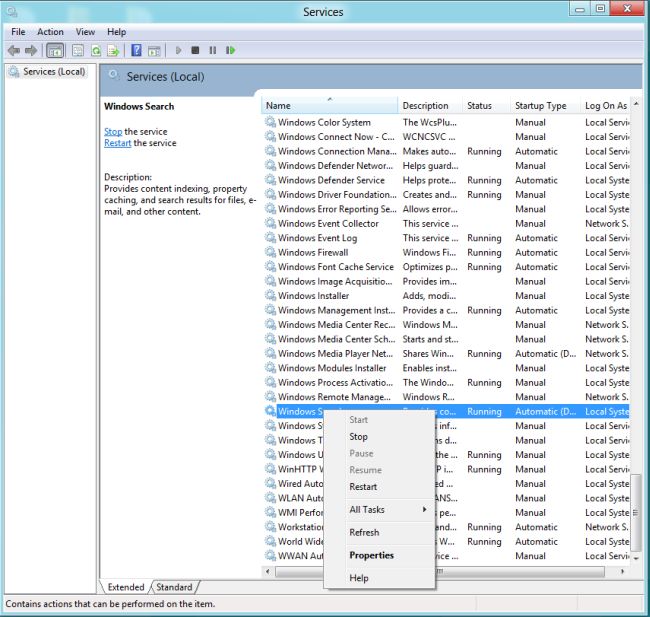Click the Restart the service link

117,143
